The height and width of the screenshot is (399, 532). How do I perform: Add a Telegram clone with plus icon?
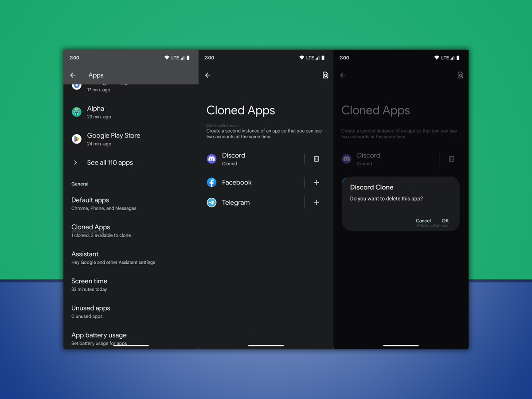(x=317, y=203)
